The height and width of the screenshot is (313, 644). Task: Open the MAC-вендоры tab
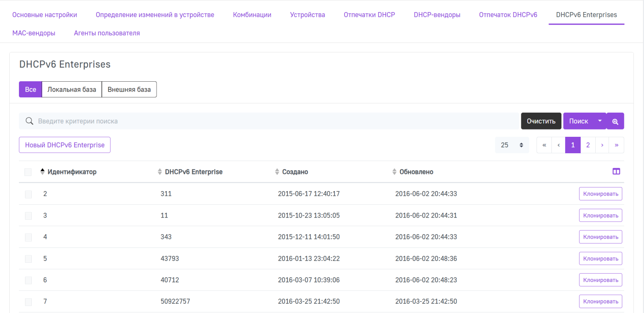tap(34, 33)
